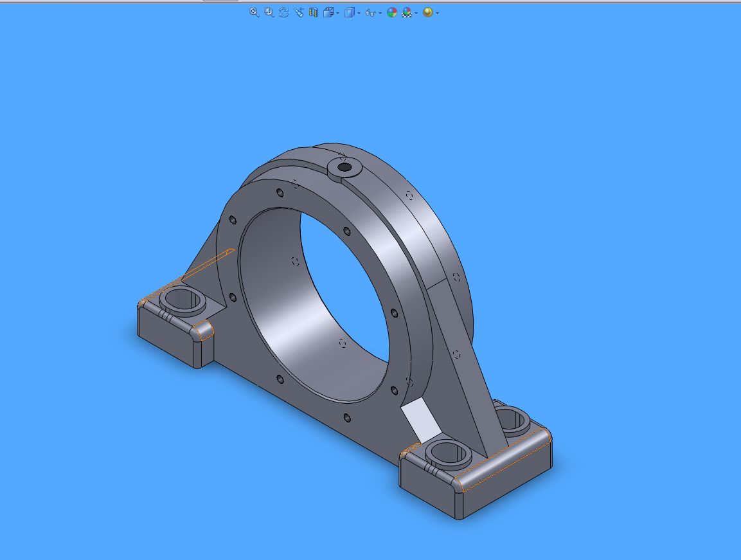Viewport: 741px width, 560px height.
Task: Open the Hide/Show Items dropdown arrow
Action: pyautogui.click(x=380, y=14)
